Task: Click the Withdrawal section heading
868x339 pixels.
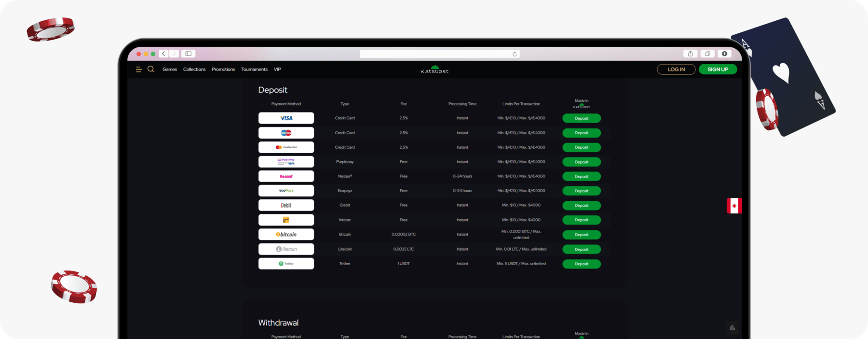Action: pos(278,323)
